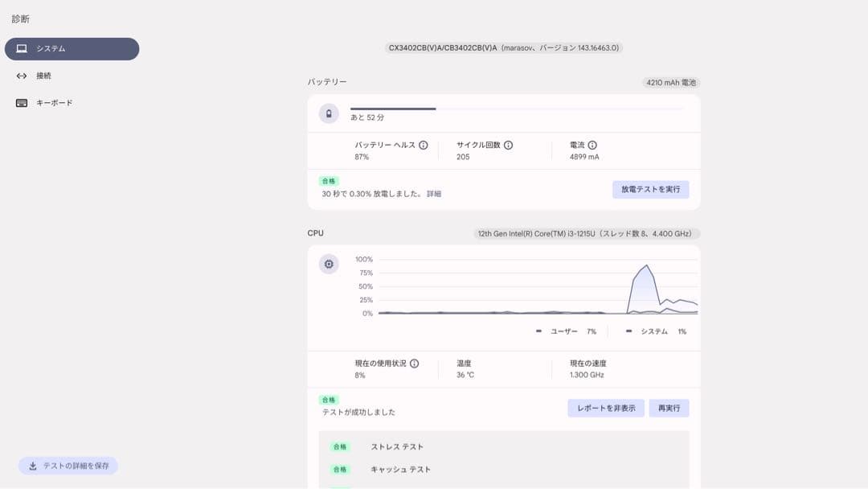
Task: Click the connection icon next to 接続
Action: 22,76
